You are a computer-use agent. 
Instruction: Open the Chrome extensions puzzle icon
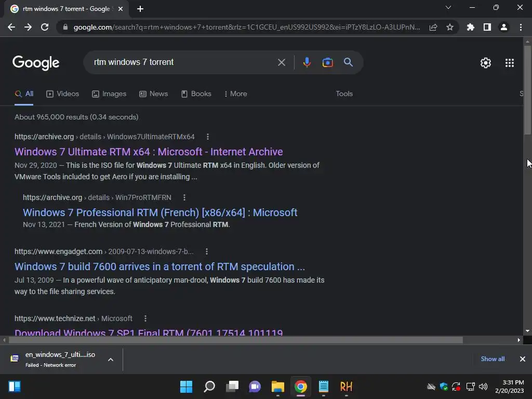coord(470,27)
